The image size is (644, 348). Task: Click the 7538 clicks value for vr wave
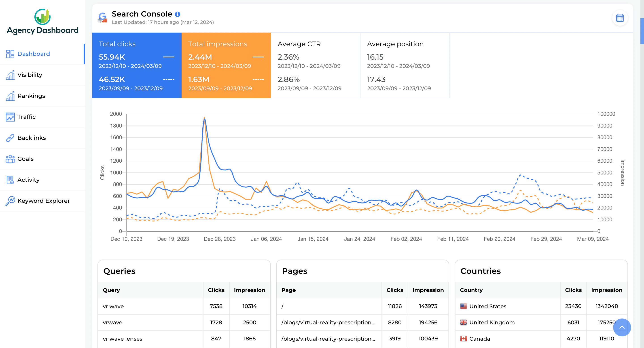[216, 306]
